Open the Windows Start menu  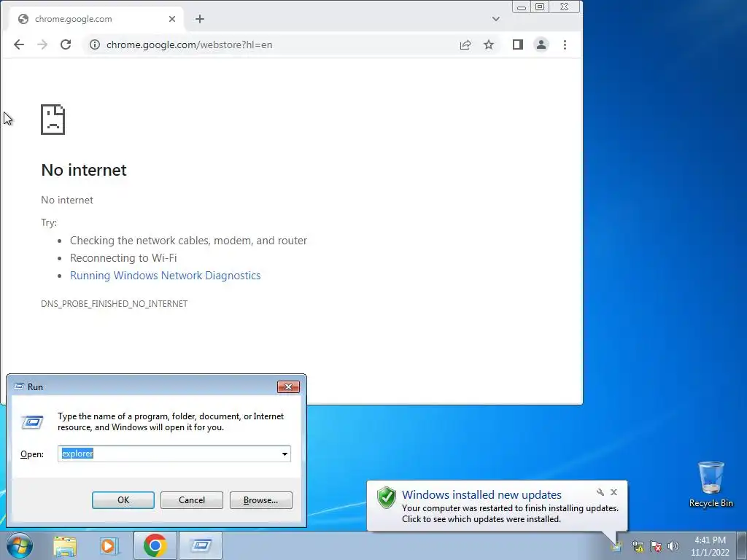(20, 545)
